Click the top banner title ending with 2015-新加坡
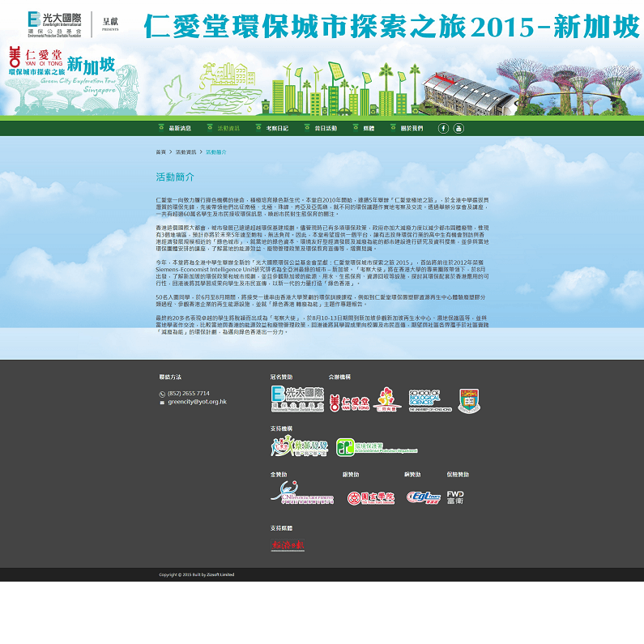644x644 pixels. coord(392,26)
